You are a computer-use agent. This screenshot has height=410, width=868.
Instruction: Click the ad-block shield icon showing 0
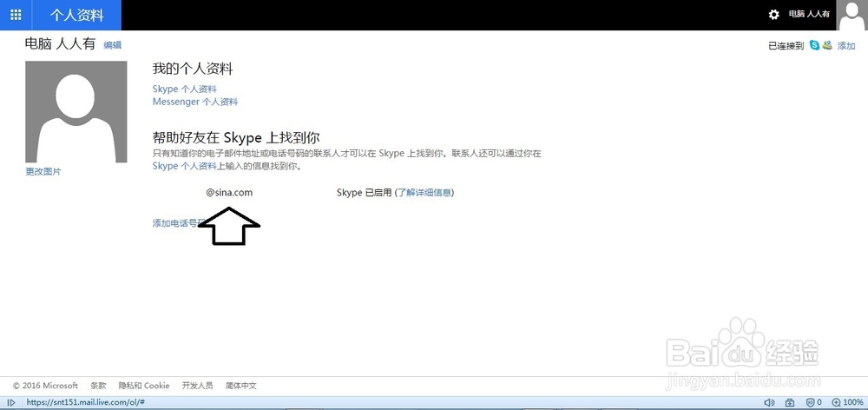[x=813, y=402]
